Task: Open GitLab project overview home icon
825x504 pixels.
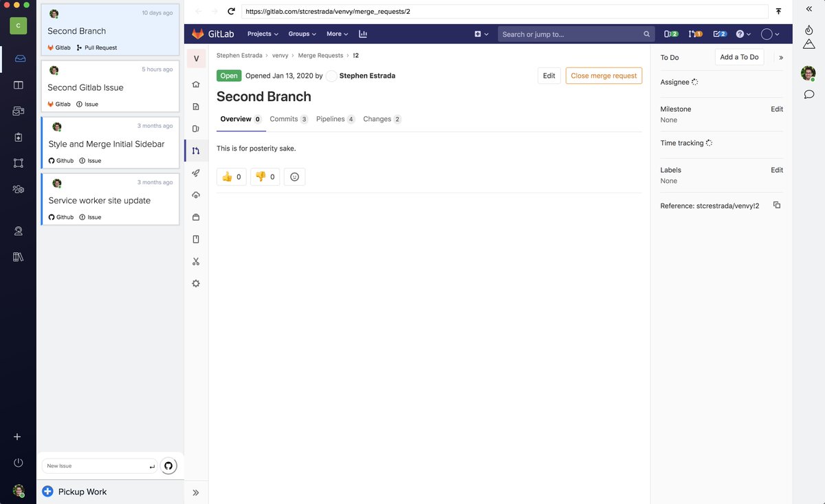Action: coord(196,85)
